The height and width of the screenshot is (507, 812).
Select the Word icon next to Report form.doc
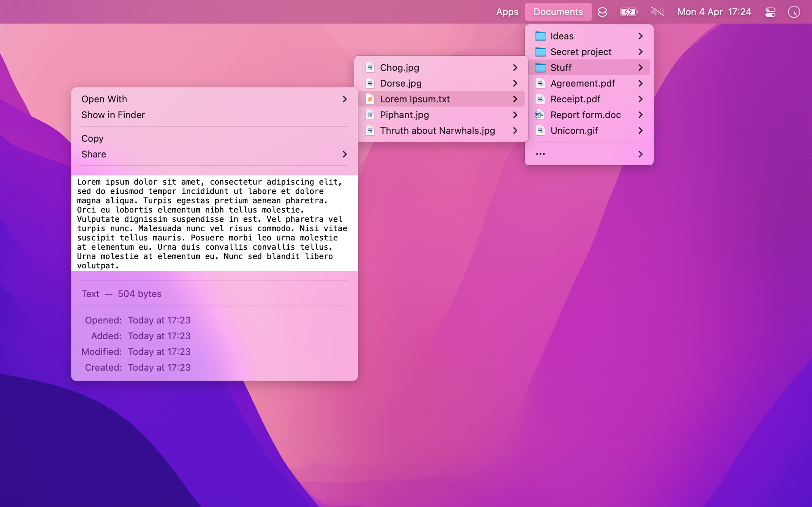540,115
